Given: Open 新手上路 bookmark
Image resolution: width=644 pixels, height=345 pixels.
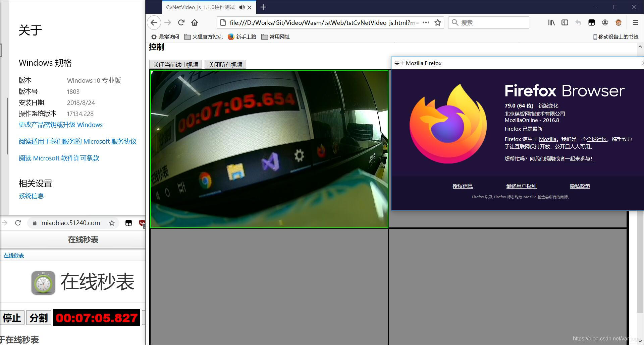Looking at the screenshot, I should [x=242, y=37].
